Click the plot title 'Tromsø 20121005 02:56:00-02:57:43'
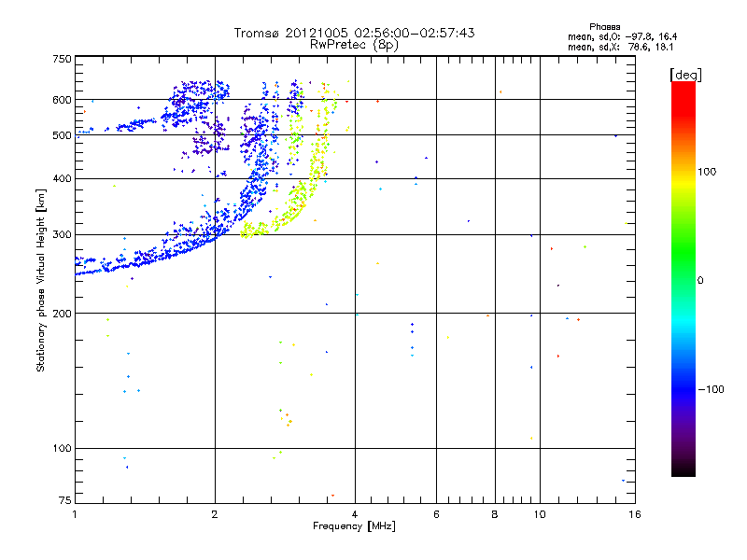The image size is (747, 560). (354, 33)
